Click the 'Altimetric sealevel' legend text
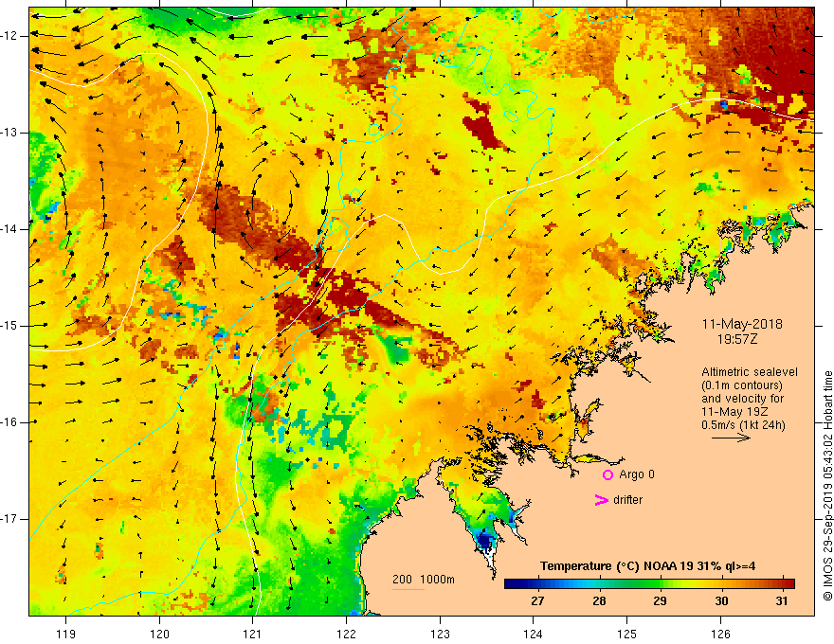This screenshot has height=644, width=834. 750,372
